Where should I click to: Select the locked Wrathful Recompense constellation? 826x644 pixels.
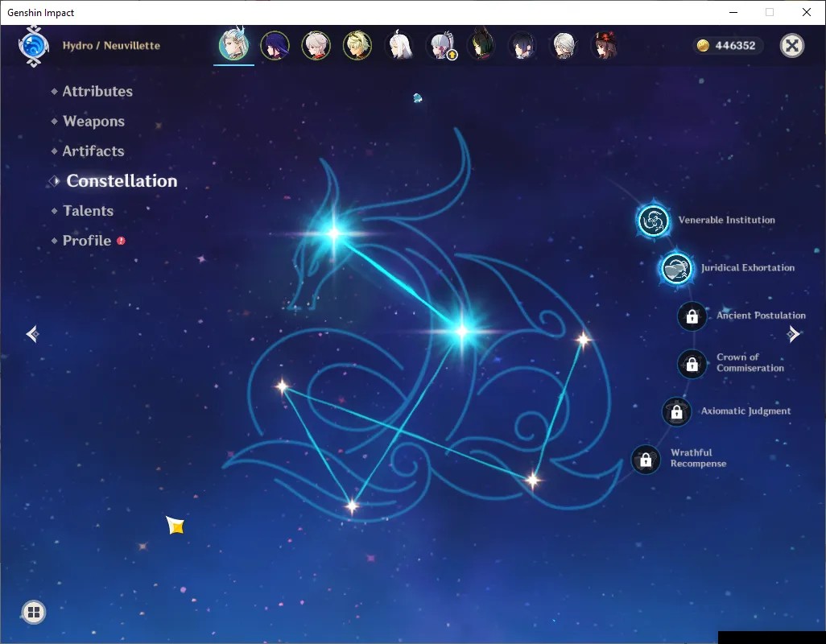coord(646,459)
